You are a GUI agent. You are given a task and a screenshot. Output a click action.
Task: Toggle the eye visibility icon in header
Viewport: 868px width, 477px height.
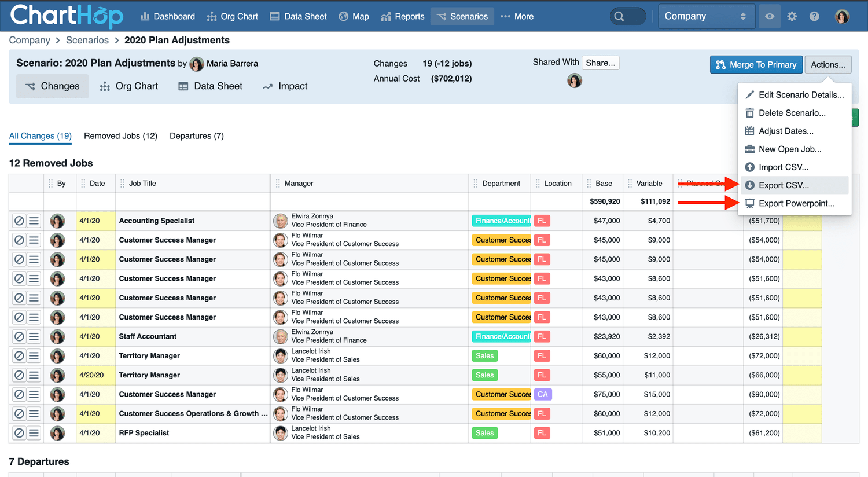[x=769, y=16]
